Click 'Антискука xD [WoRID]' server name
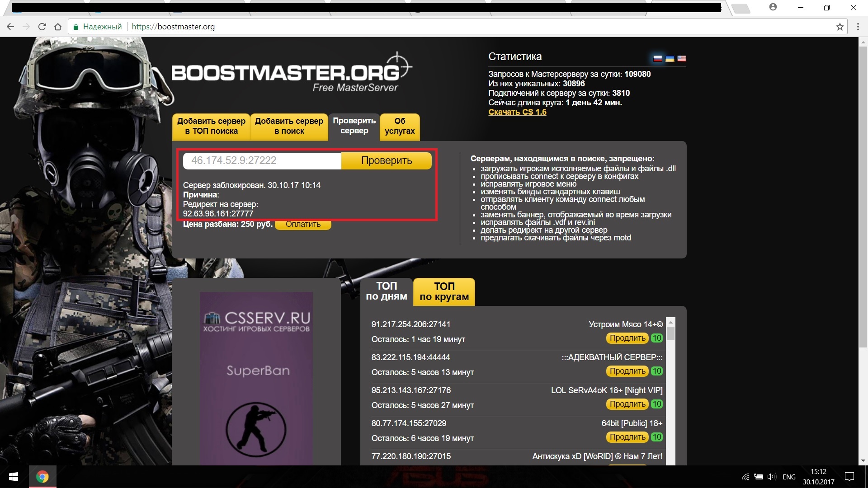This screenshot has height=488, width=868. (x=598, y=456)
